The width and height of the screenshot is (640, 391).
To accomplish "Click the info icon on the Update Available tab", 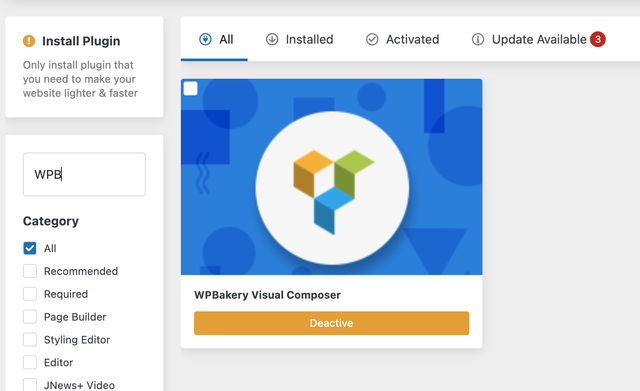I will (x=478, y=39).
